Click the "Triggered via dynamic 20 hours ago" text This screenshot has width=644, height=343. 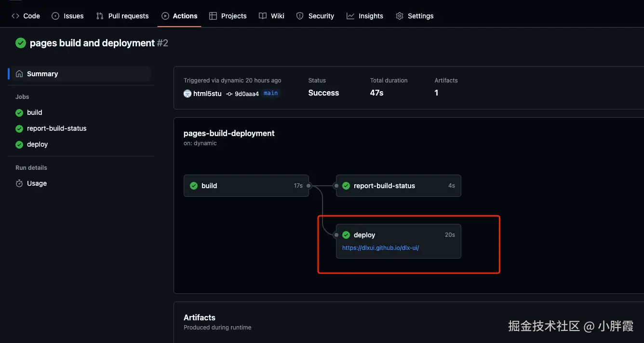(x=232, y=81)
